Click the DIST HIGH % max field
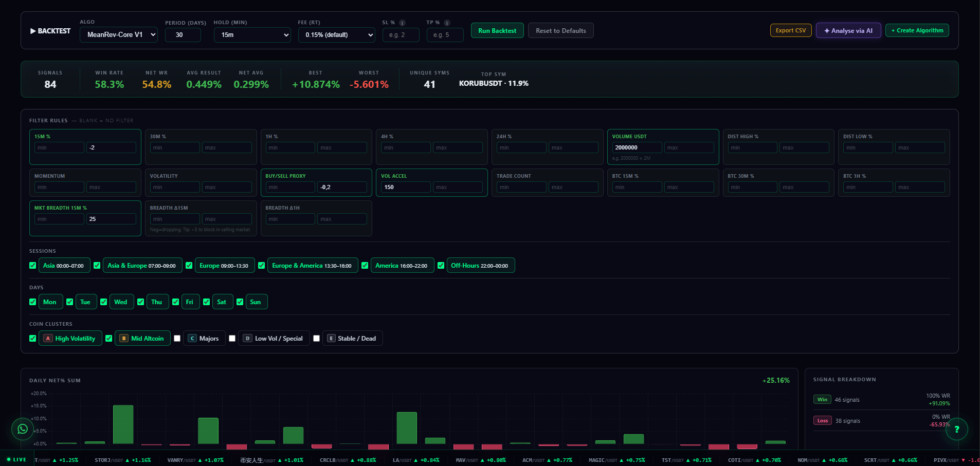The width and height of the screenshot is (980, 466). [804, 147]
